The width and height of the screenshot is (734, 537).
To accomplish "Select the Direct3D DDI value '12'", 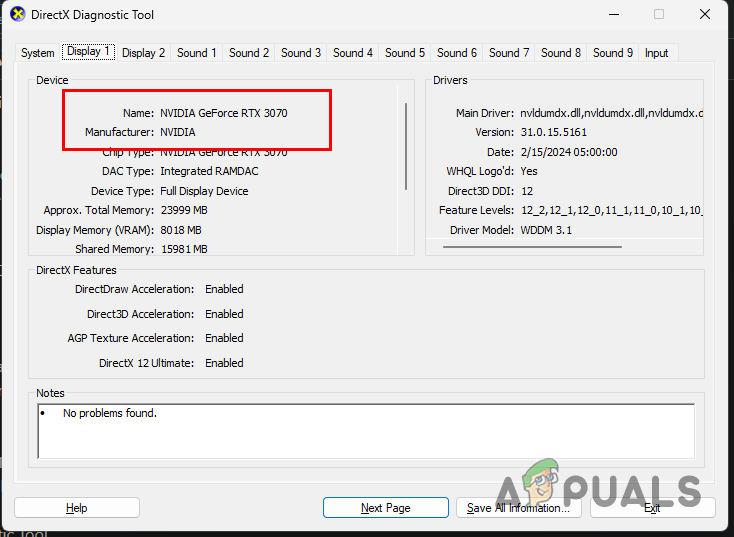I will [527, 191].
